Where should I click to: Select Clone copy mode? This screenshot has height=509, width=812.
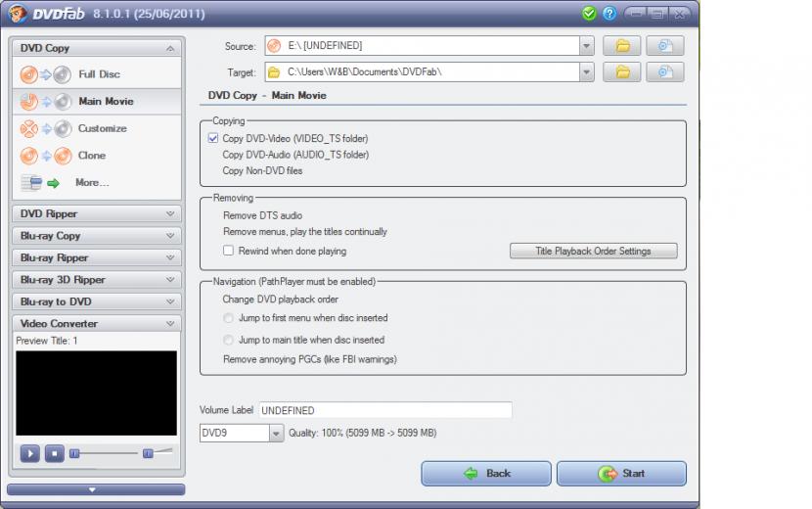click(x=97, y=155)
